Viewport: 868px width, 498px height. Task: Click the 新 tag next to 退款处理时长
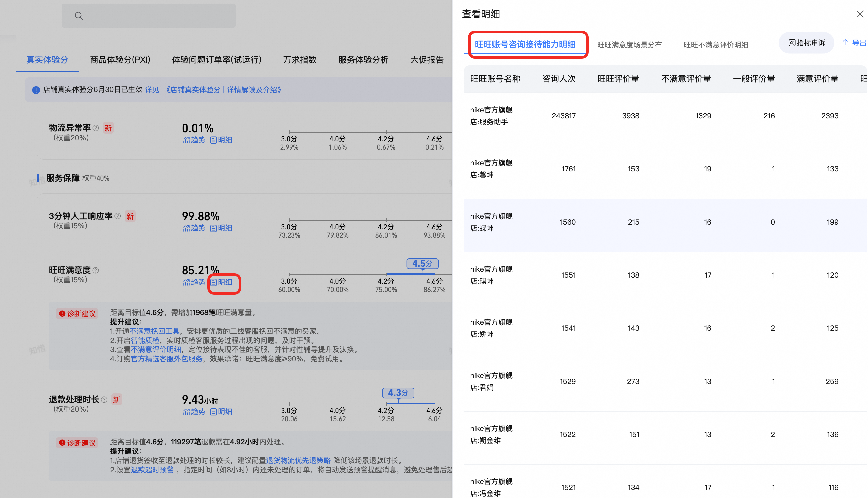(117, 399)
